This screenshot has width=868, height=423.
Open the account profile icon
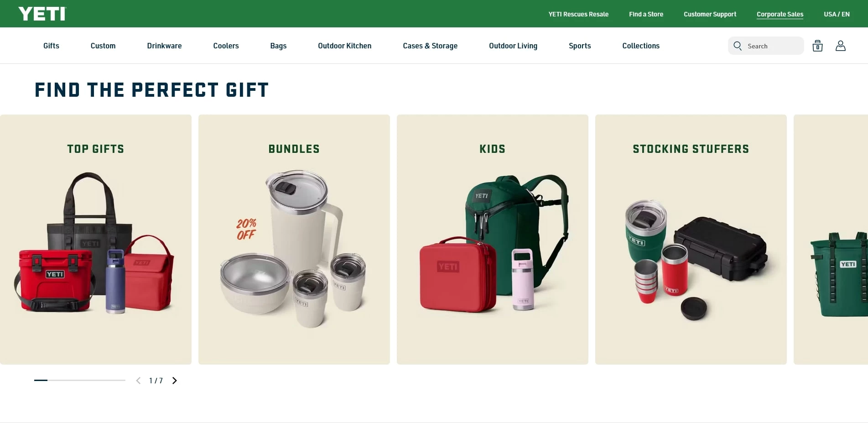click(841, 46)
